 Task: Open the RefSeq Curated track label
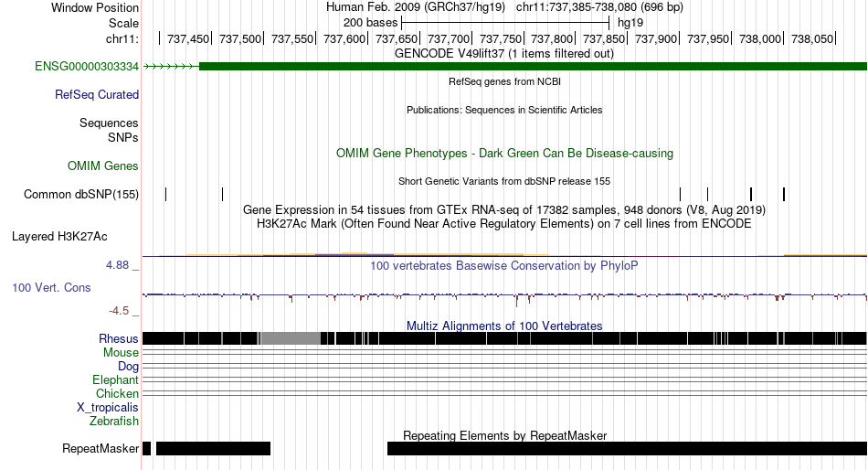click(x=96, y=95)
